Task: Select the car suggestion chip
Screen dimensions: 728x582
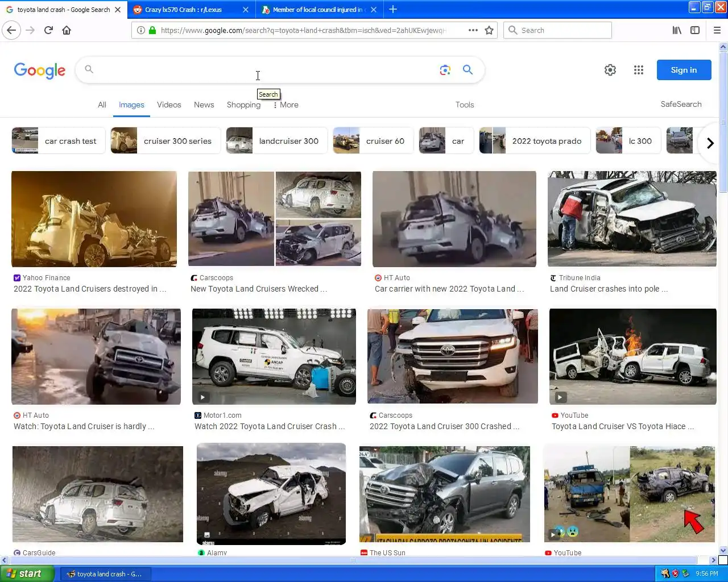Action: pos(446,141)
